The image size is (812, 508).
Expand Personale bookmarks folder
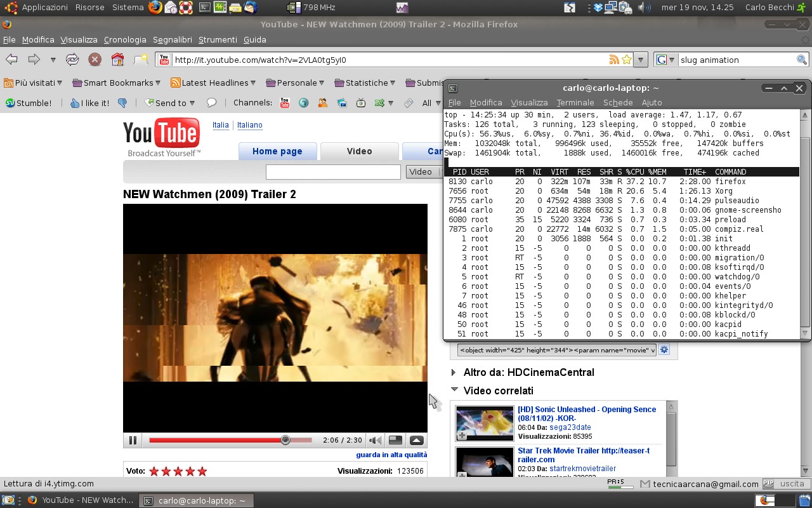click(295, 83)
